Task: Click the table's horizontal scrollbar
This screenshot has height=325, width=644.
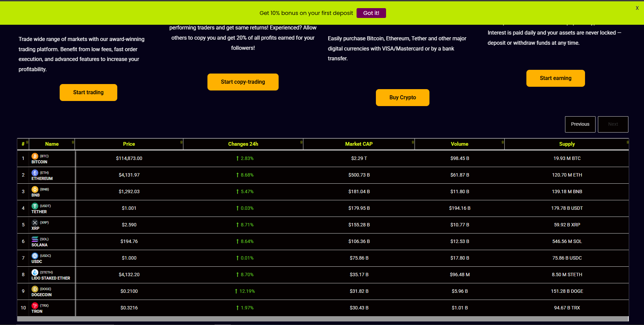Action: (322, 319)
